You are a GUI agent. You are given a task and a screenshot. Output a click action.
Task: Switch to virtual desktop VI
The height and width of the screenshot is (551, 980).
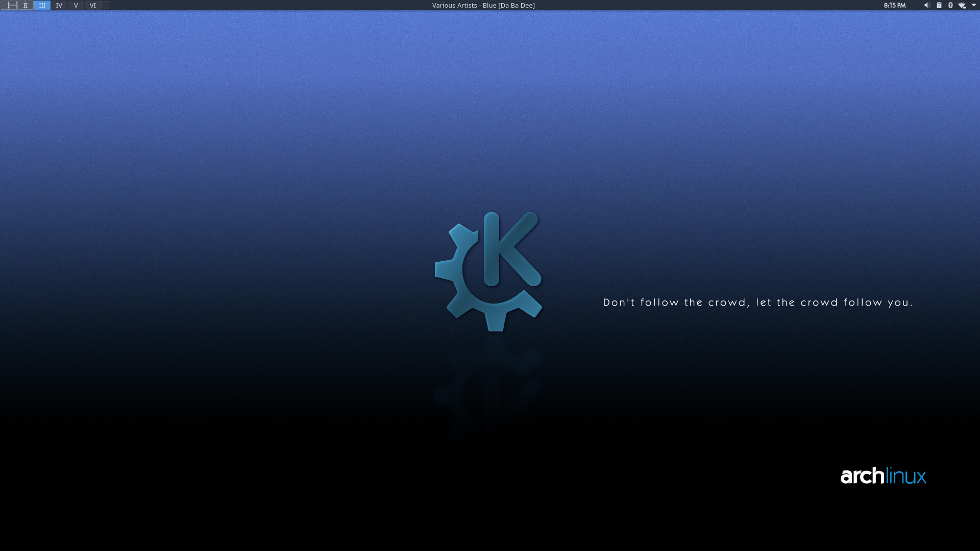coord(93,5)
